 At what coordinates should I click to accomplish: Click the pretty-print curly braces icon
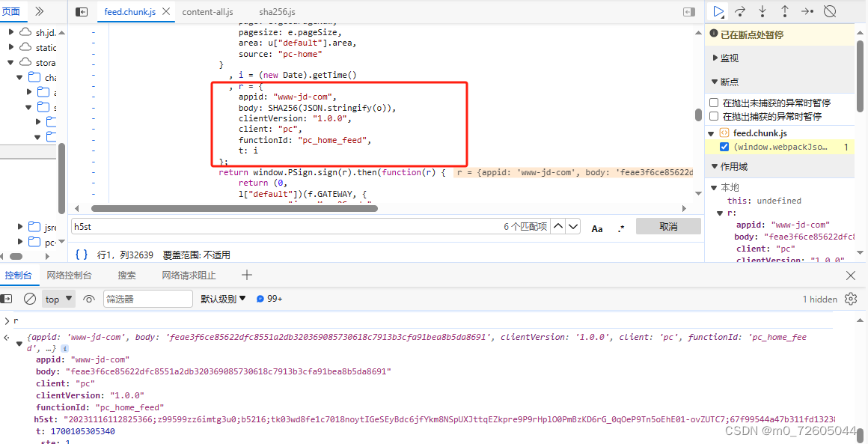pyautogui.click(x=80, y=254)
